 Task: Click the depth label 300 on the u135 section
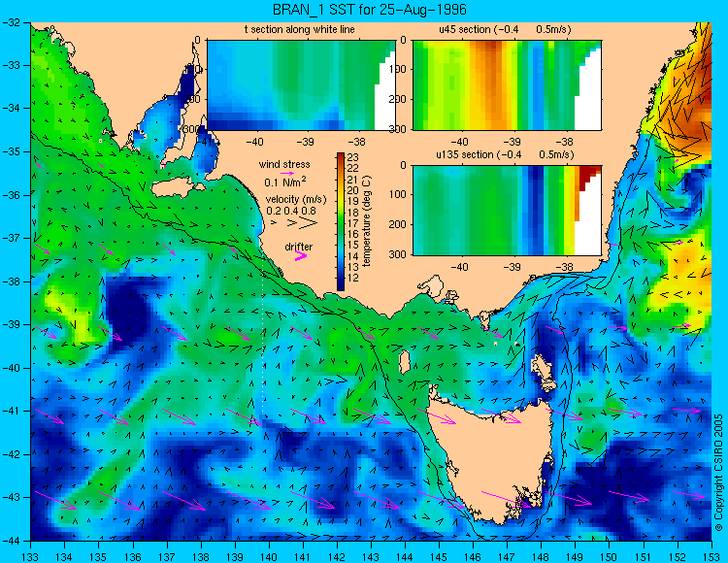coord(397,254)
